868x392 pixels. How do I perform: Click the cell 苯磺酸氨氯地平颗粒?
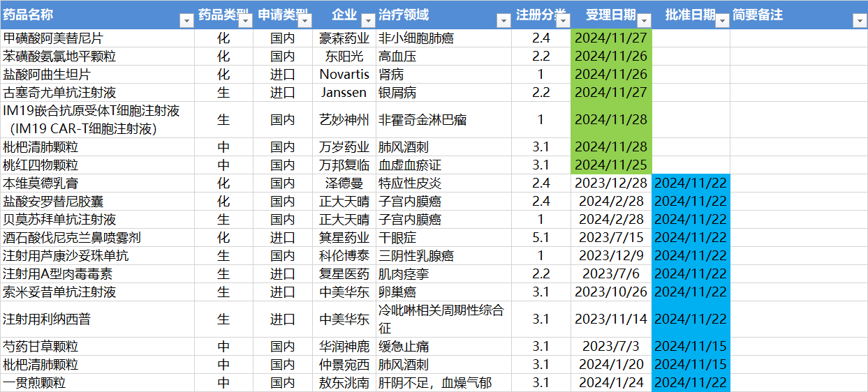[x=97, y=56]
